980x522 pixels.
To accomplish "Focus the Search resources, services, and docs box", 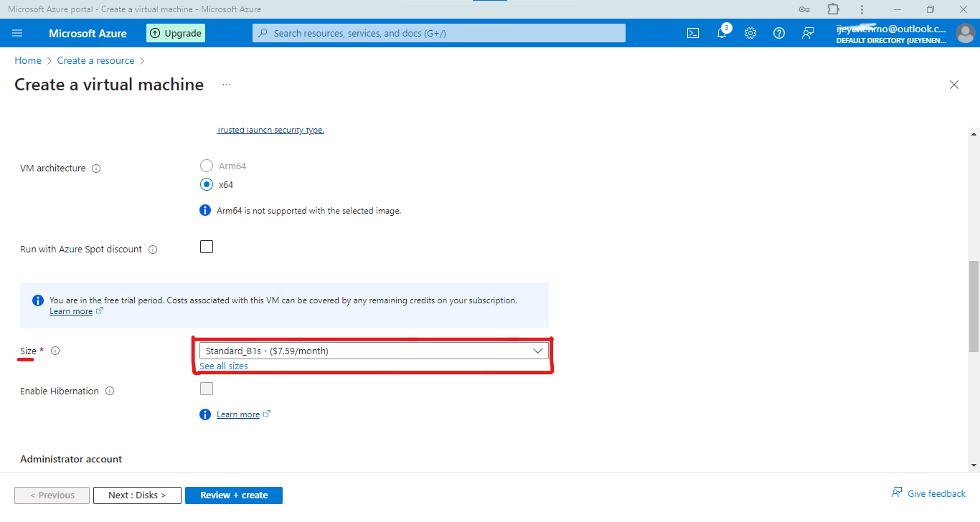I will [x=439, y=33].
